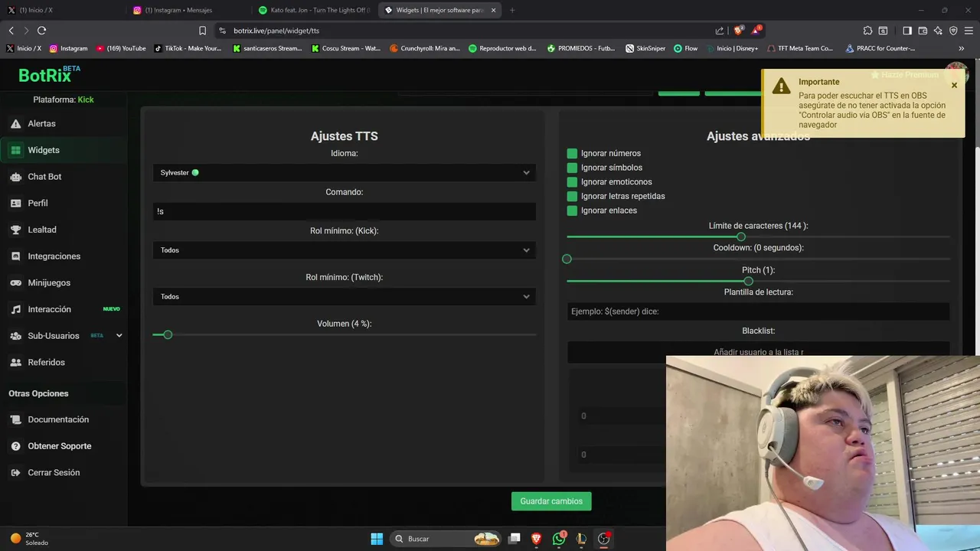Adjust the Pitch slider handle
The width and height of the screenshot is (980, 551).
pos(748,281)
